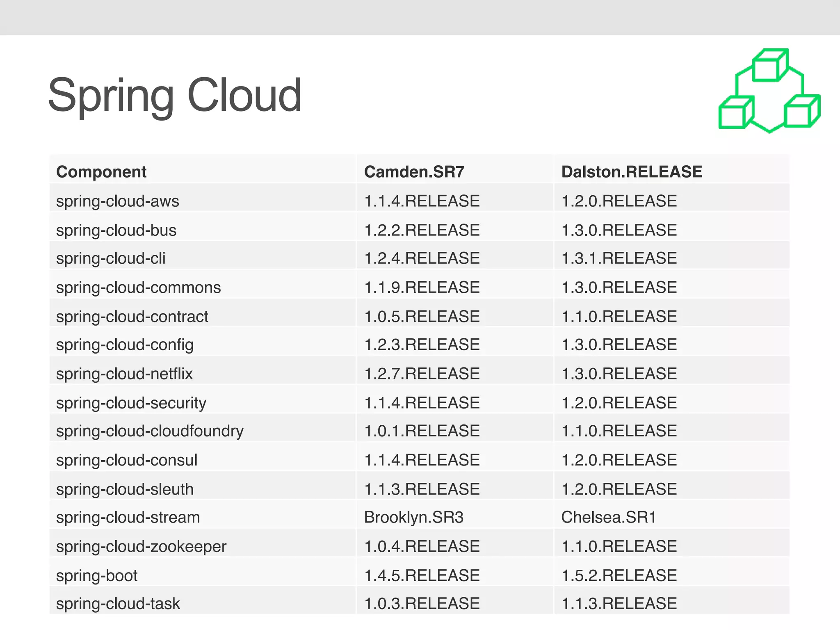The image size is (840, 630).
Task: Click the green Spring Cloud cubes logo
Action: click(x=769, y=91)
